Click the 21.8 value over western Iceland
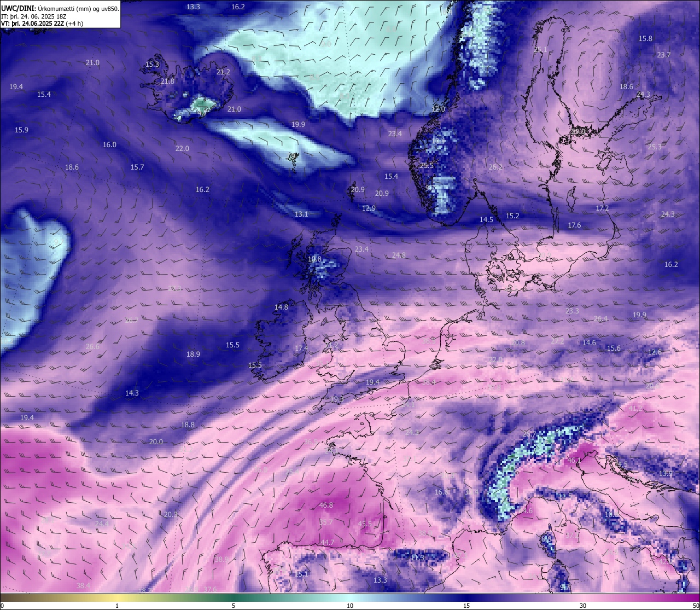The height and width of the screenshot is (610, 700). pyautogui.click(x=167, y=82)
